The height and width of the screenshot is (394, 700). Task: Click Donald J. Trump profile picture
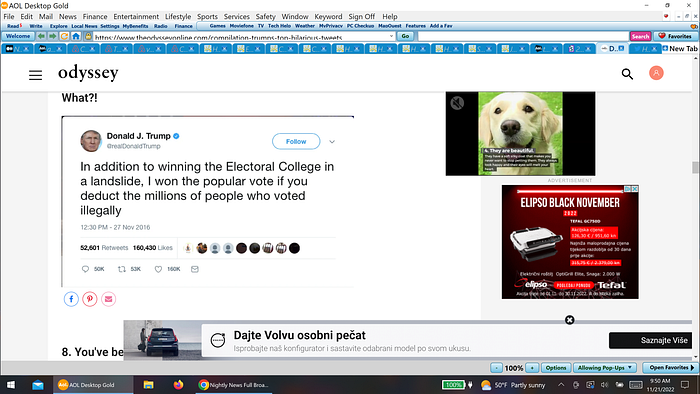click(91, 141)
